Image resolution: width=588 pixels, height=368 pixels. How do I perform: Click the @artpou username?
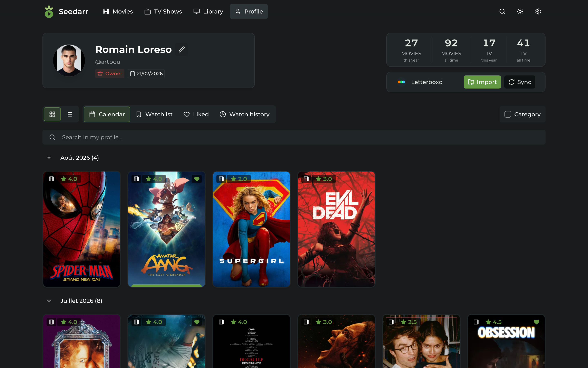pyautogui.click(x=108, y=62)
